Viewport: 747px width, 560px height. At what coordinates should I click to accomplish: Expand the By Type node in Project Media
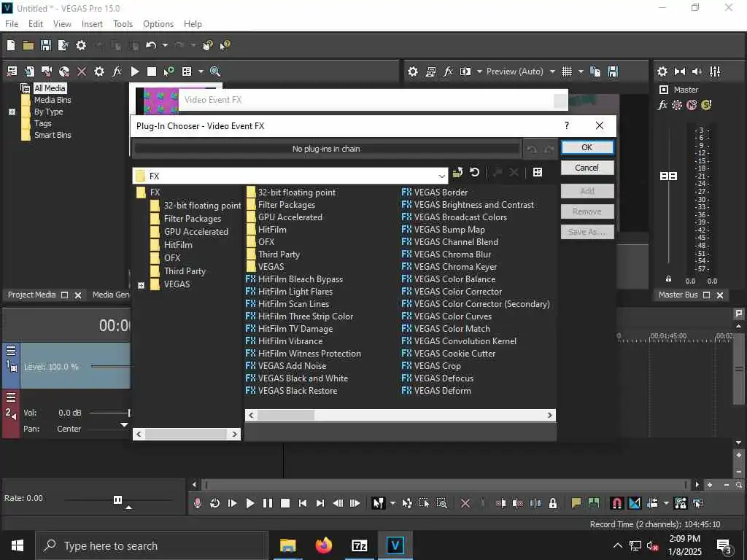pyautogui.click(x=12, y=112)
